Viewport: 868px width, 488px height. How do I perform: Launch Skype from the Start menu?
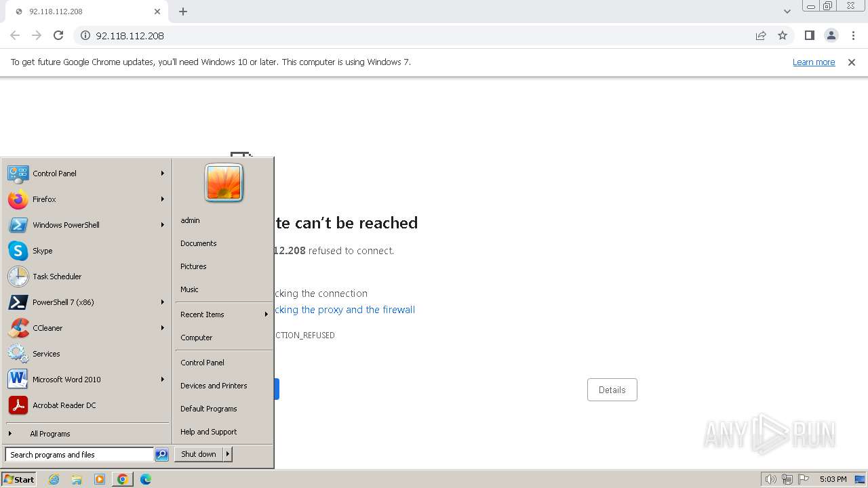pos(87,251)
